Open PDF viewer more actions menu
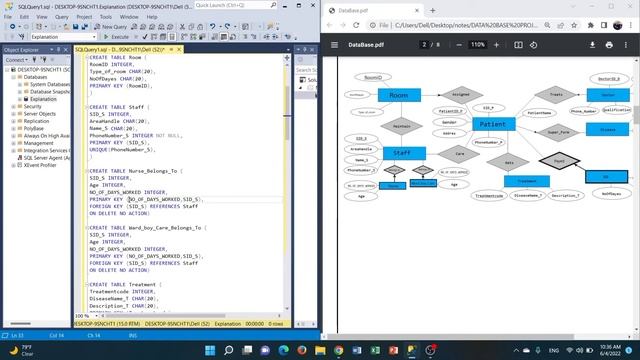Image resolution: width=640 pixels, height=360 pixels. pyautogui.click(x=626, y=45)
